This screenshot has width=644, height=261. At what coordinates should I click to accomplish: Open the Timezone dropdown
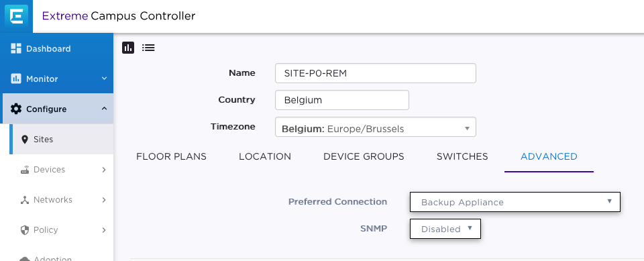[376, 127]
